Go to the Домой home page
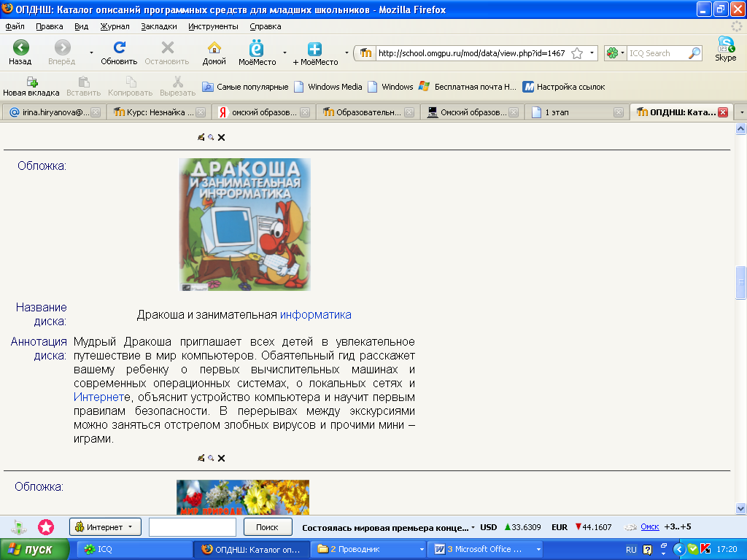This screenshot has width=747, height=560. [214, 52]
